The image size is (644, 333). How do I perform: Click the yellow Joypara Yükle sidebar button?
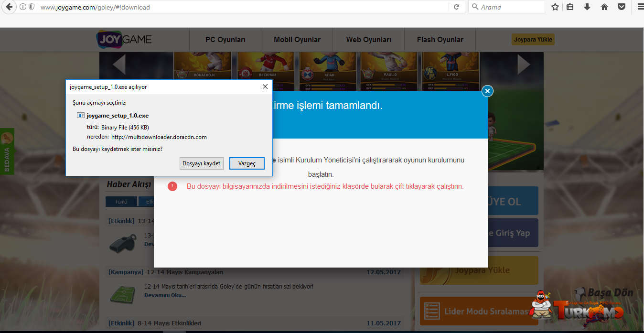coord(479,270)
